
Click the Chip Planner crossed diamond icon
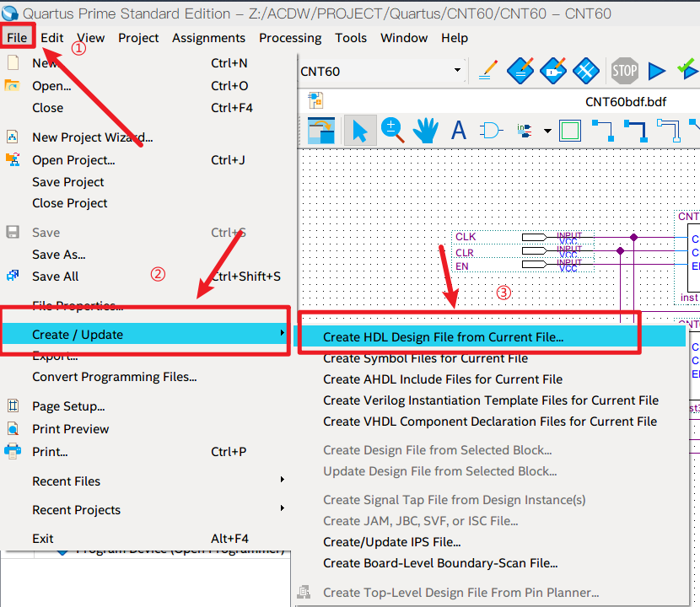click(x=585, y=71)
